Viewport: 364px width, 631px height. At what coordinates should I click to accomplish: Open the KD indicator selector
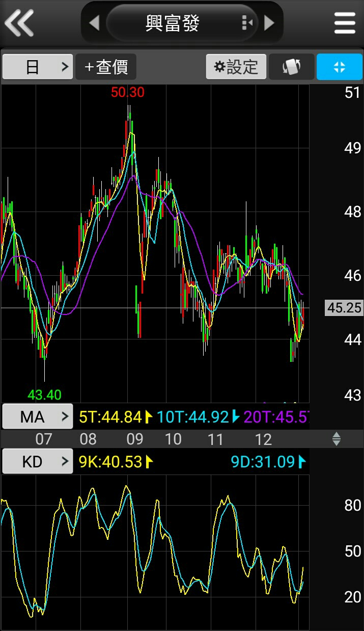pyautogui.click(x=38, y=462)
